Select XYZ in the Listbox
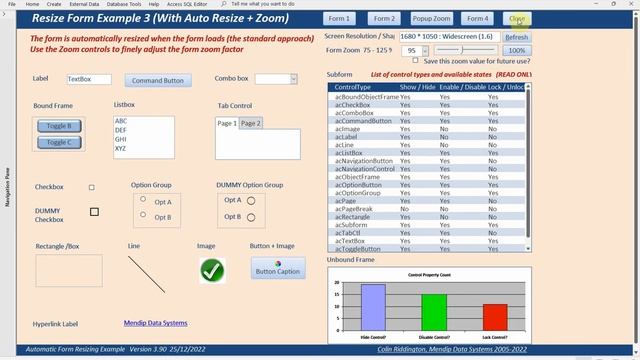640x360 pixels. tap(144, 149)
